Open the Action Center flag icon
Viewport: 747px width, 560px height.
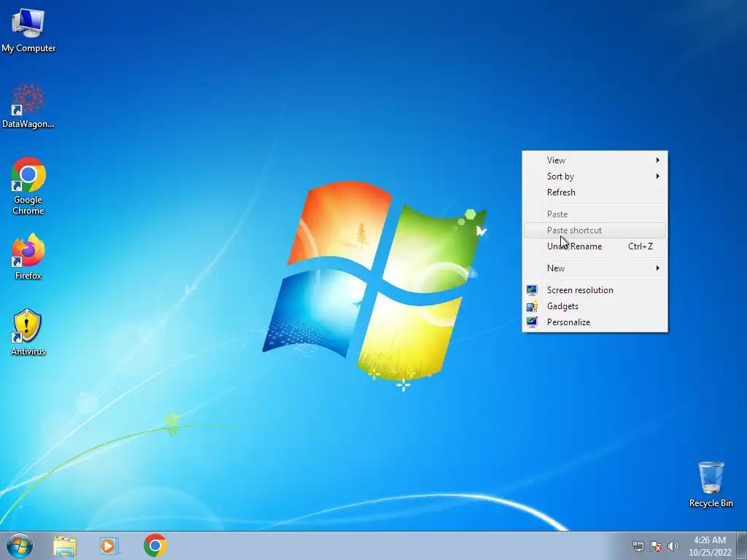click(656, 546)
